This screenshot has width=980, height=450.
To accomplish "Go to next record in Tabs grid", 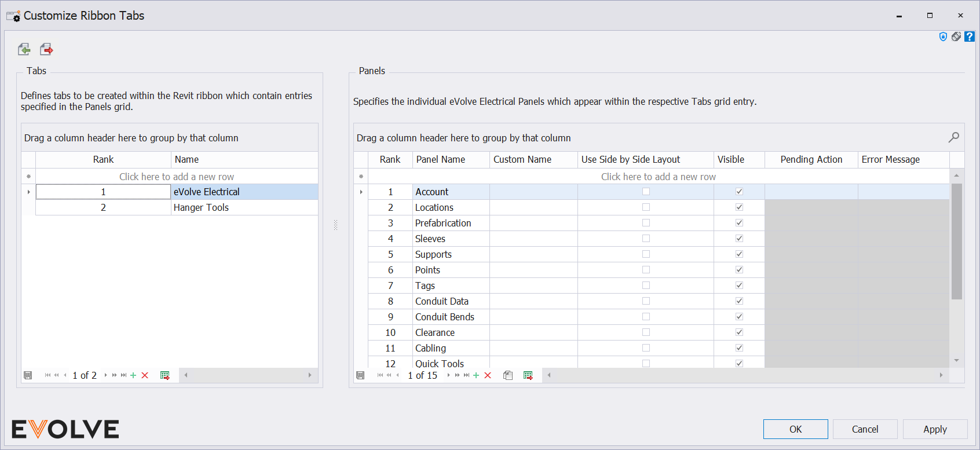I will 105,375.
